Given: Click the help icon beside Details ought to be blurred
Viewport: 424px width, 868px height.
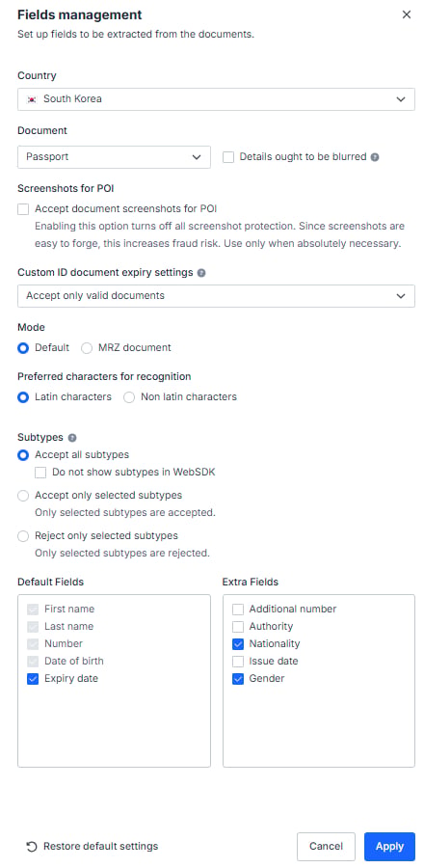Looking at the screenshot, I should pos(375,157).
